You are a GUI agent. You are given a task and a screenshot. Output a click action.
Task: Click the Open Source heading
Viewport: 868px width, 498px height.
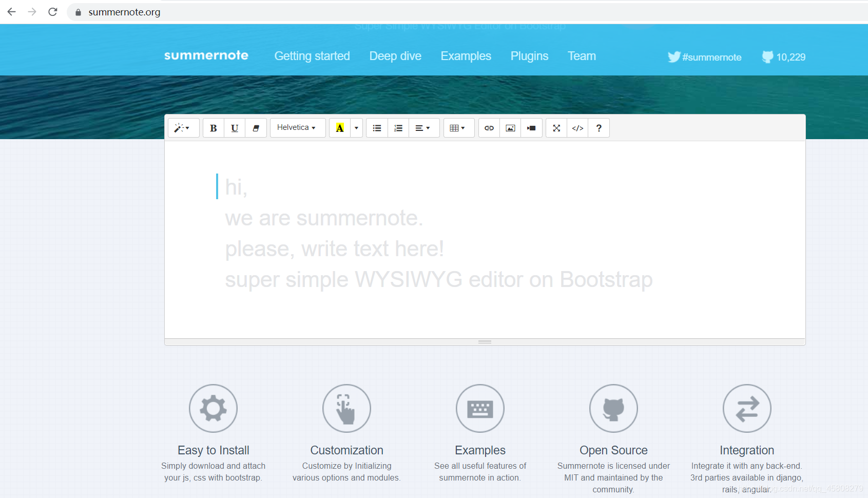point(613,450)
